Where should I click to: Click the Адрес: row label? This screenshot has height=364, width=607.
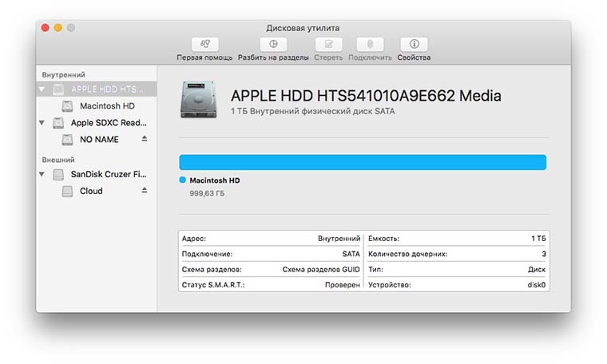point(194,239)
